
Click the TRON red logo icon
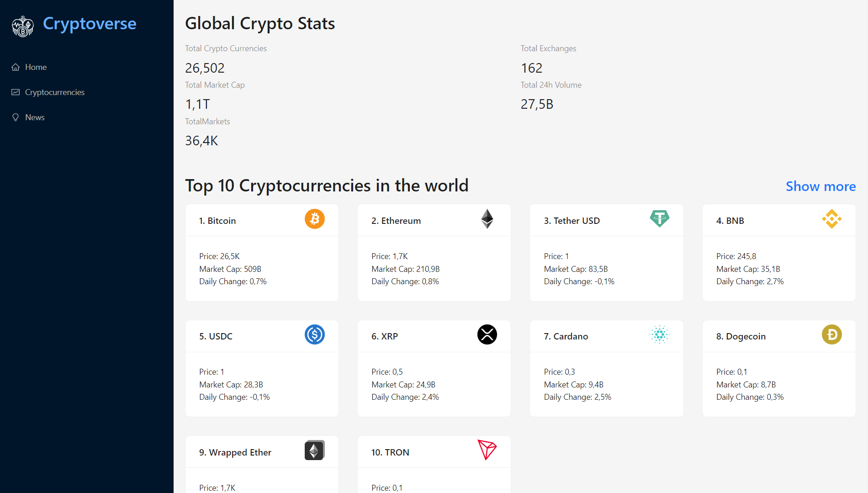[x=487, y=451]
